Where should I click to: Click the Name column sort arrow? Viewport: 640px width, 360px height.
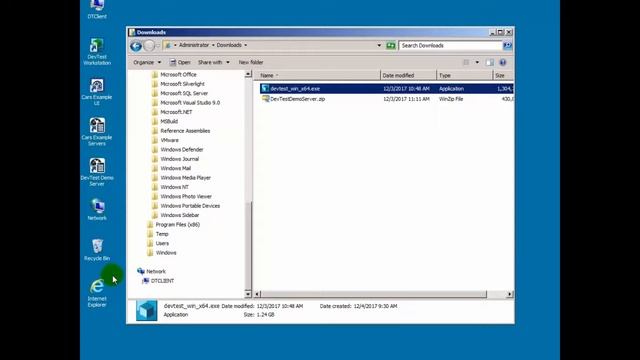[277, 76]
